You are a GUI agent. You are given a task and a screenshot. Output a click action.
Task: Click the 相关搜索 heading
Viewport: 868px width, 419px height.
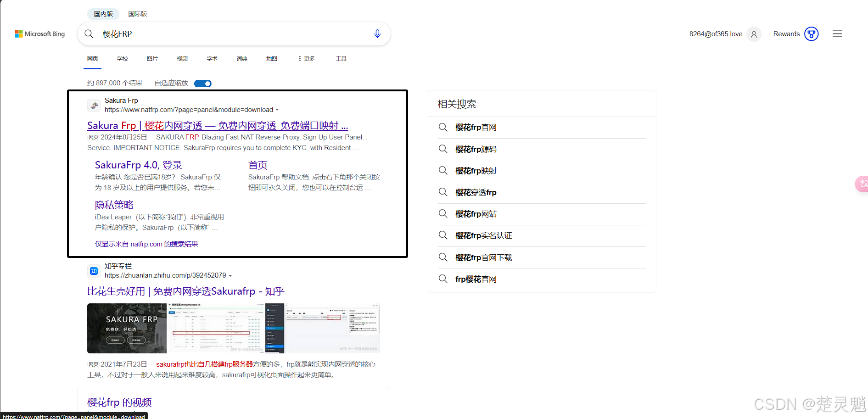point(457,104)
